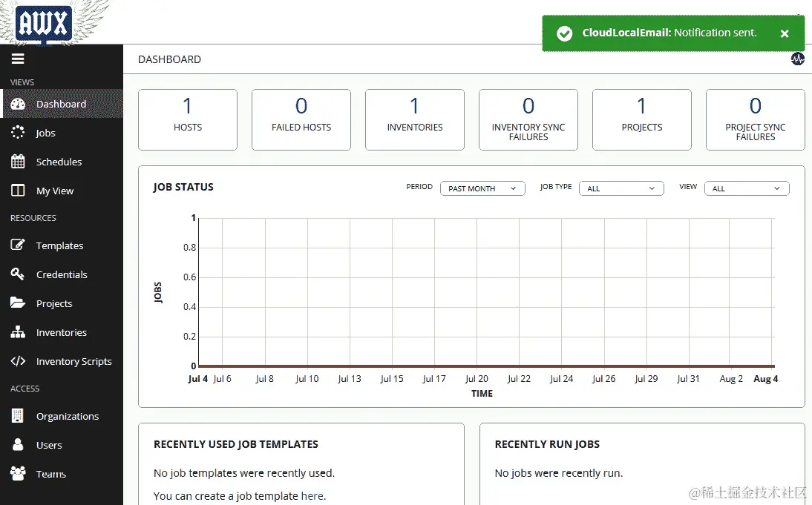
Task: Open the Jobs view from the sidebar
Action: coord(45,133)
